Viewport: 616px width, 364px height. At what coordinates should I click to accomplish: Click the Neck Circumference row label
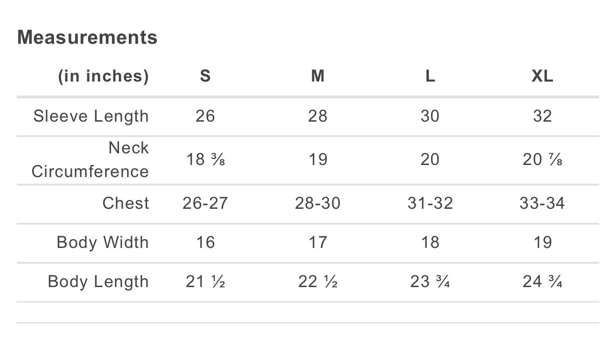click(x=90, y=159)
